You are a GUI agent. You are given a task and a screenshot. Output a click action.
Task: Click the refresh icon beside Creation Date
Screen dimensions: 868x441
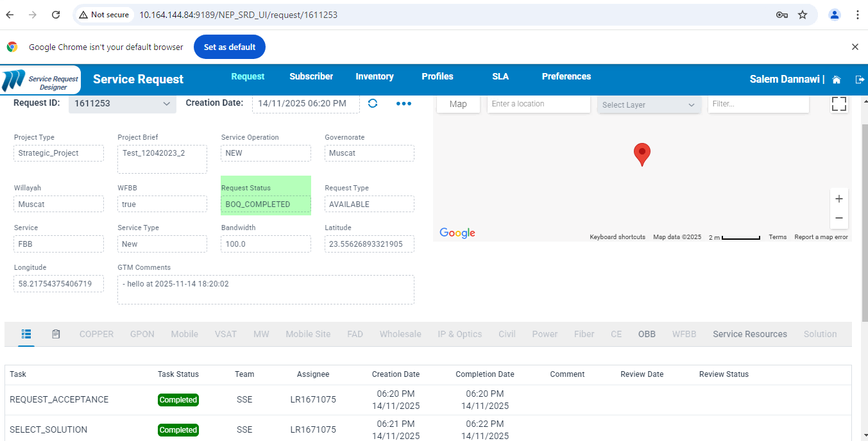click(373, 103)
